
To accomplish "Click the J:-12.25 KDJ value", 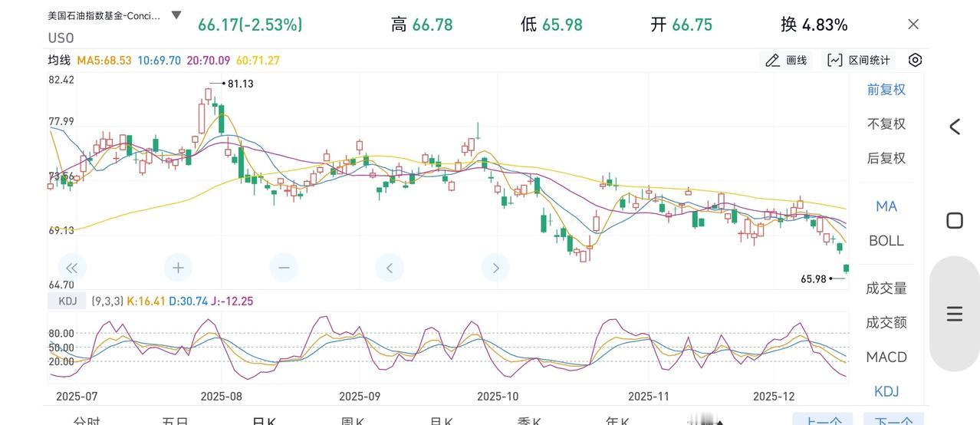I will [232, 301].
